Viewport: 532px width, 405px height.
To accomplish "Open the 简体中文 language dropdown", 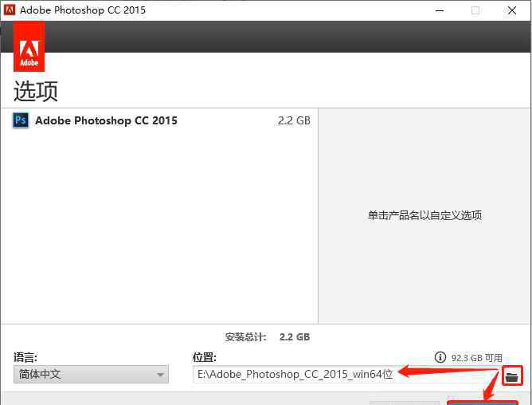I will point(91,375).
